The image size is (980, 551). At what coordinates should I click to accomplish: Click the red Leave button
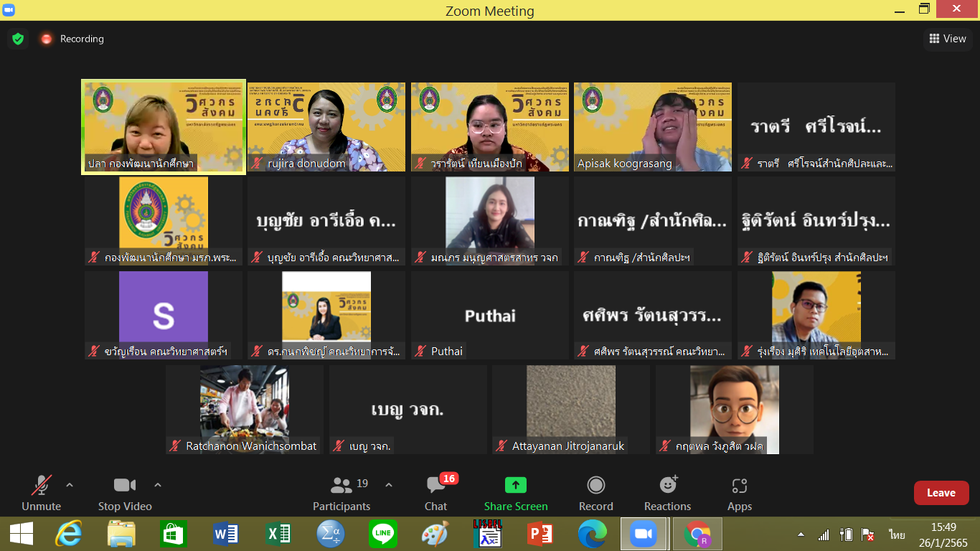(941, 493)
